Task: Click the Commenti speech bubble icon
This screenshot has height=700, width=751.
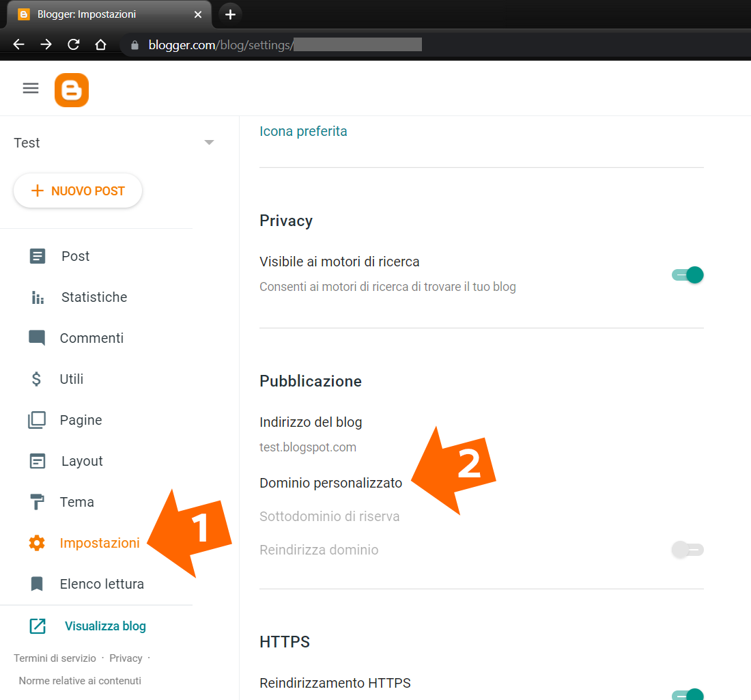Action: pyautogui.click(x=37, y=338)
